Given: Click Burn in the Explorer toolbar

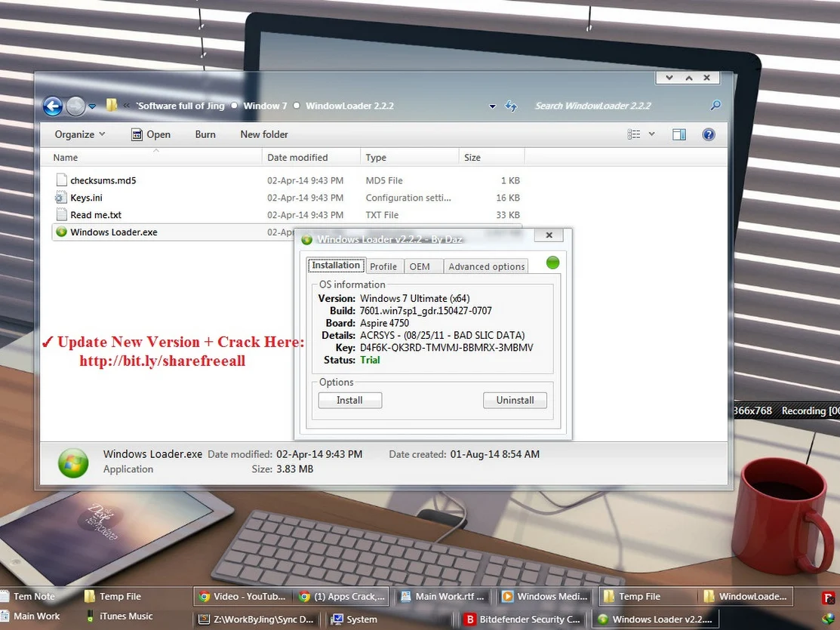Looking at the screenshot, I should pos(205,134).
